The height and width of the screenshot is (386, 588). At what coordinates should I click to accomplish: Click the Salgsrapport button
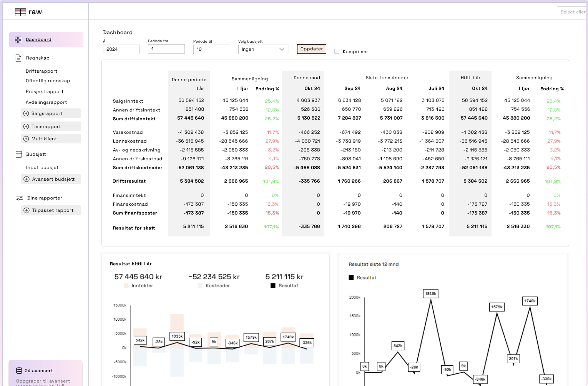pyautogui.click(x=51, y=113)
